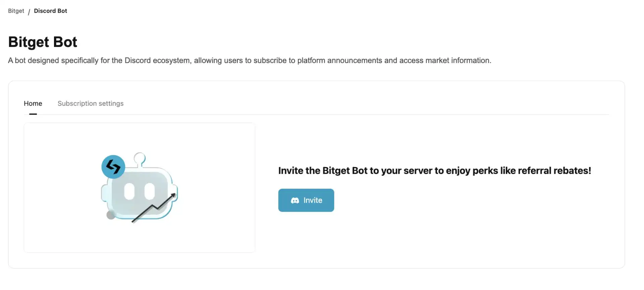Click the Discord Bot breadcrumb item
Screen dimensions: 644x290
tap(50, 11)
